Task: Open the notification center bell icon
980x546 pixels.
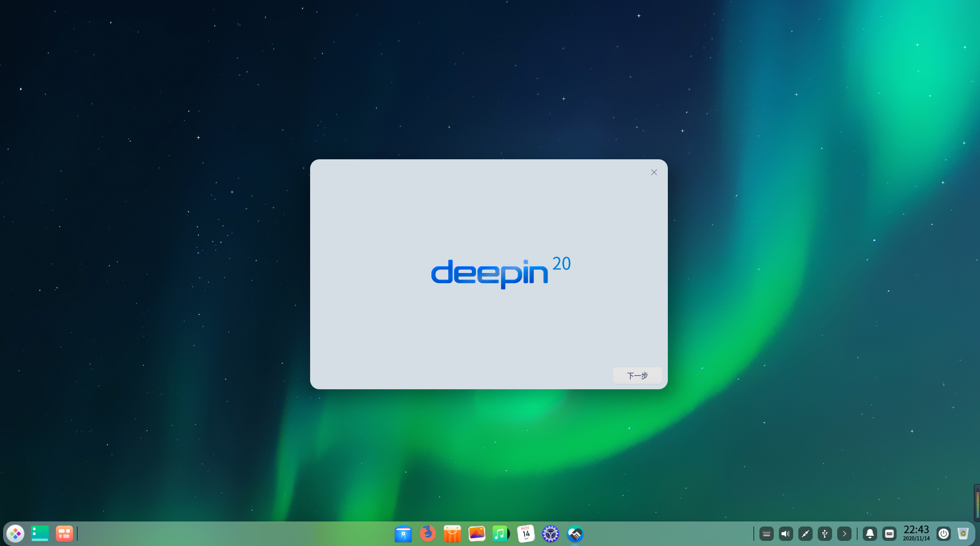Action: pyautogui.click(x=870, y=534)
